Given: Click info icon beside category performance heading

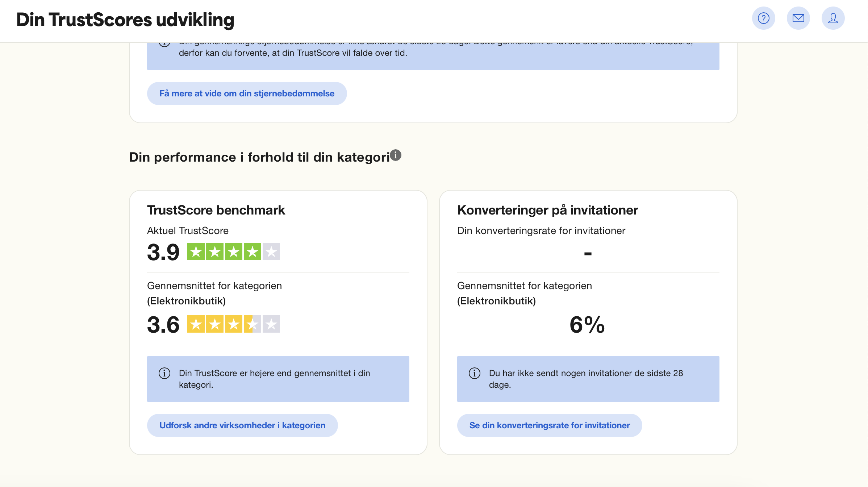Looking at the screenshot, I should click(x=396, y=155).
